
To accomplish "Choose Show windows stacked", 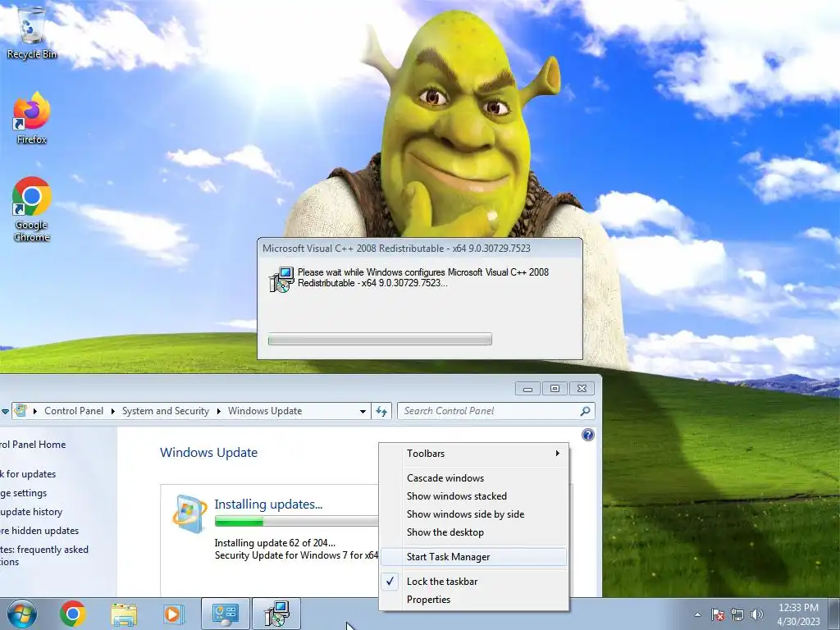I will tap(474, 496).
